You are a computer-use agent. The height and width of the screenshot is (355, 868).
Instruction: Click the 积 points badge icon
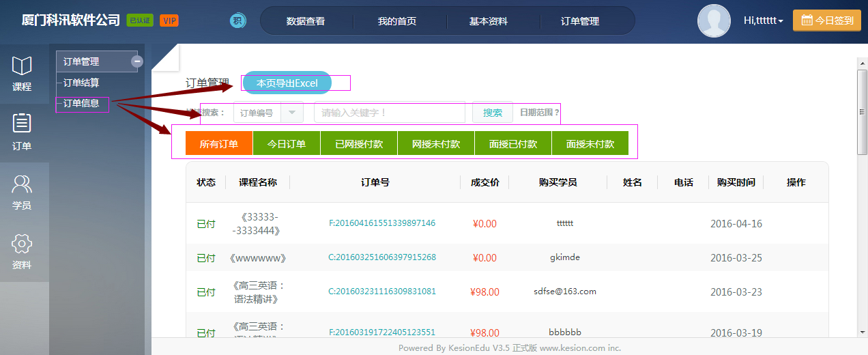coord(237,20)
